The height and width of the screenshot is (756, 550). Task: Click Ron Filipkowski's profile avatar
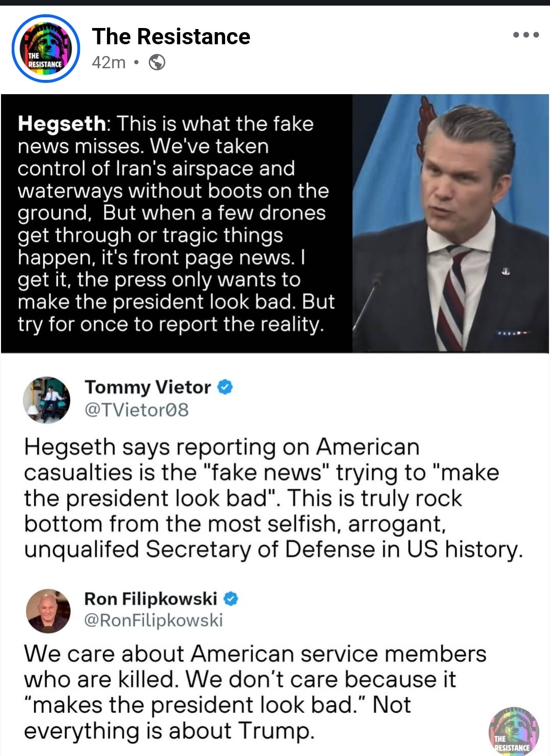pos(48,611)
